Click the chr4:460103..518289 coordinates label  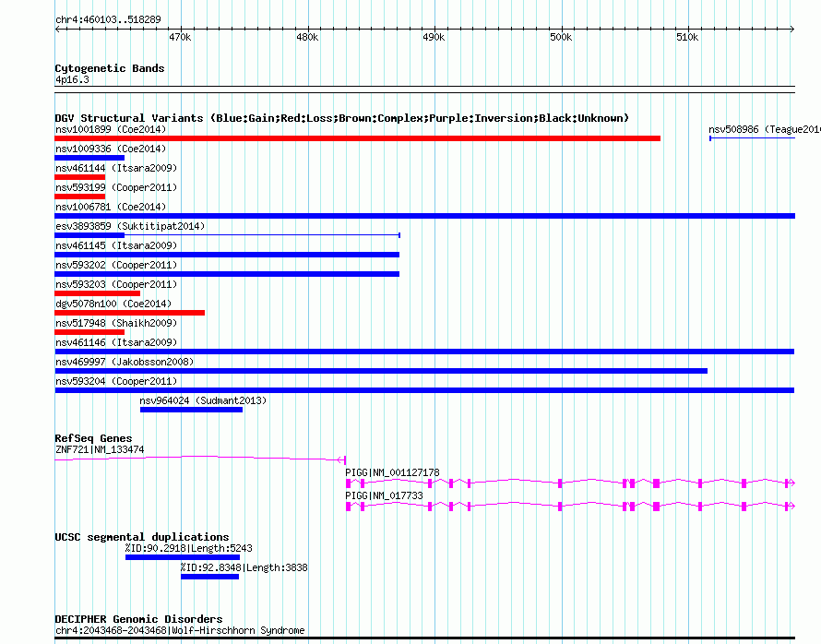[108, 20]
